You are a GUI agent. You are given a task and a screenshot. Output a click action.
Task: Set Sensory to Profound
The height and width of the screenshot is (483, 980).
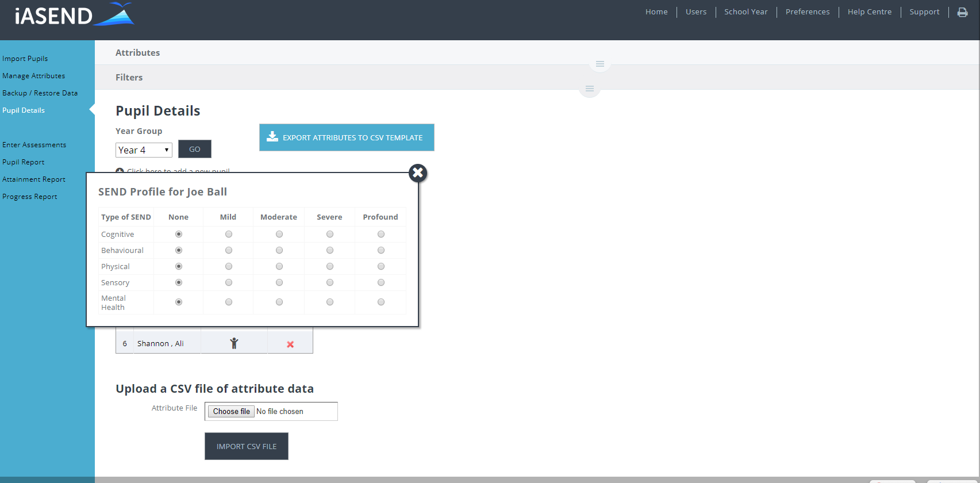point(381,282)
